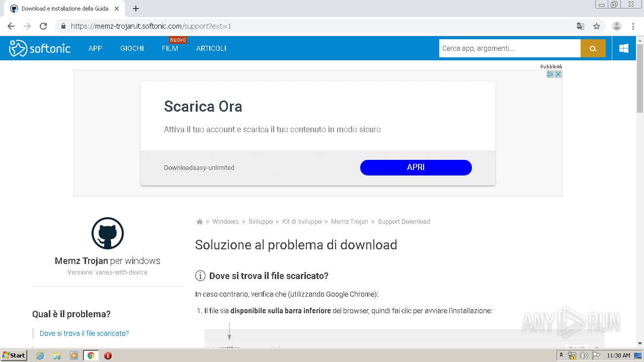644x362 pixels.
Task: Open the Memz Trojan breadcrumb link
Action: 350,222
